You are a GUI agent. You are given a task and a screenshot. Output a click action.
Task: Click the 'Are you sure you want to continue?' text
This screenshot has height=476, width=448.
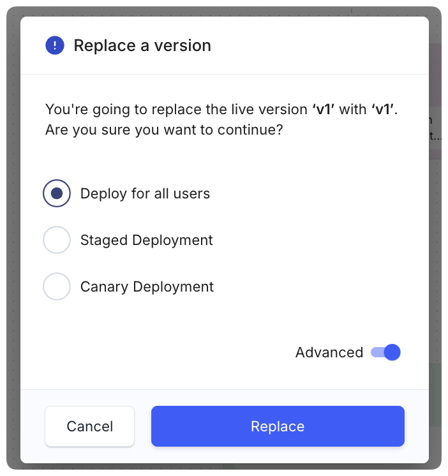tap(164, 130)
